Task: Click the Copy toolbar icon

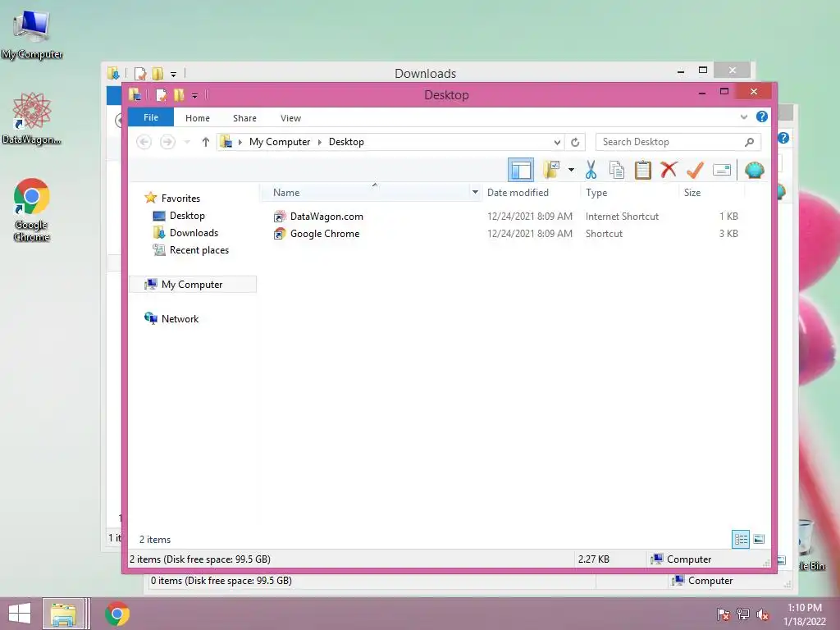Action: (617, 171)
